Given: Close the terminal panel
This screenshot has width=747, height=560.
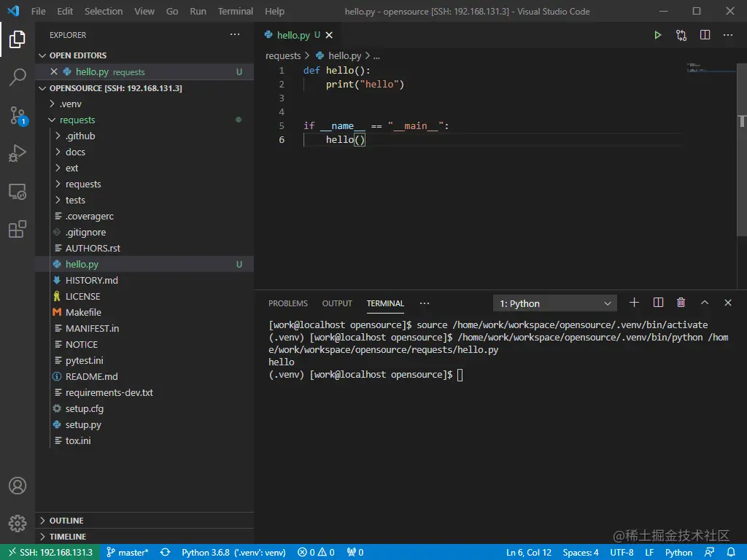Looking at the screenshot, I should tap(728, 303).
